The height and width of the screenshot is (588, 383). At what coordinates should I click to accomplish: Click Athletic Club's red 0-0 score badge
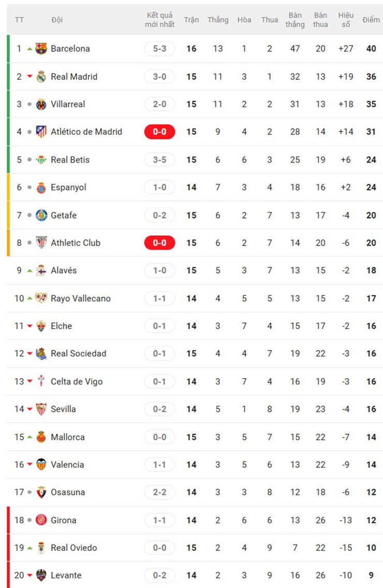[159, 242]
